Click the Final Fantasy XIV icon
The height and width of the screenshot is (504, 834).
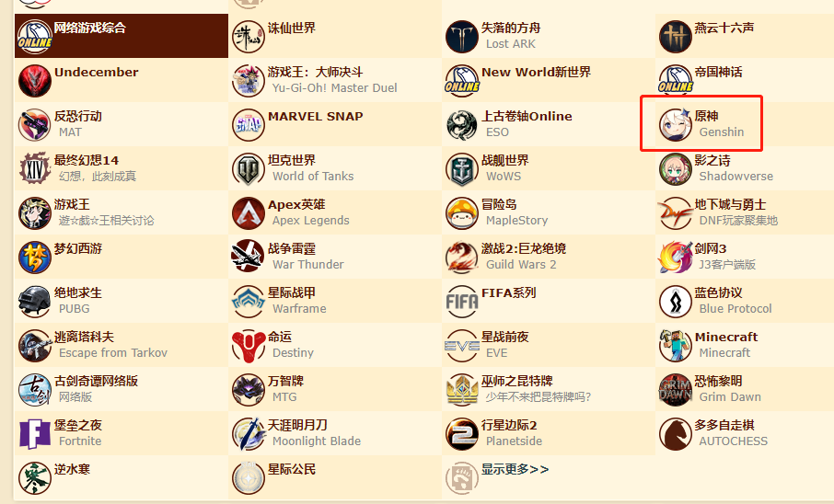pyautogui.click(x=35, y=168)
